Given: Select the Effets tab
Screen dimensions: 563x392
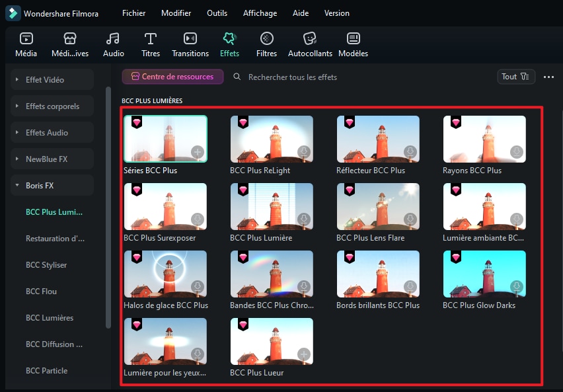Looking at the screenshot, I should pyautogui.click(x=229, y=44).
